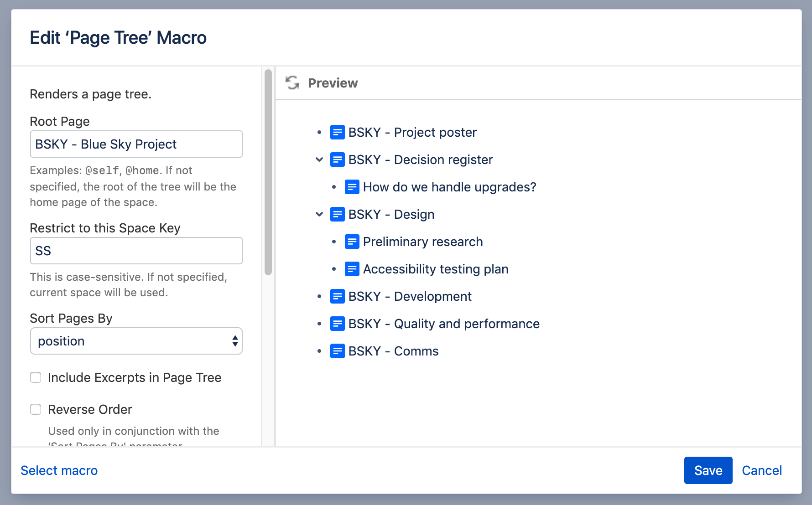Image resolution: width=812 pixels, height=505 pixels.
Task: Open BSKY - Development page link
Action: pos(410,296)
